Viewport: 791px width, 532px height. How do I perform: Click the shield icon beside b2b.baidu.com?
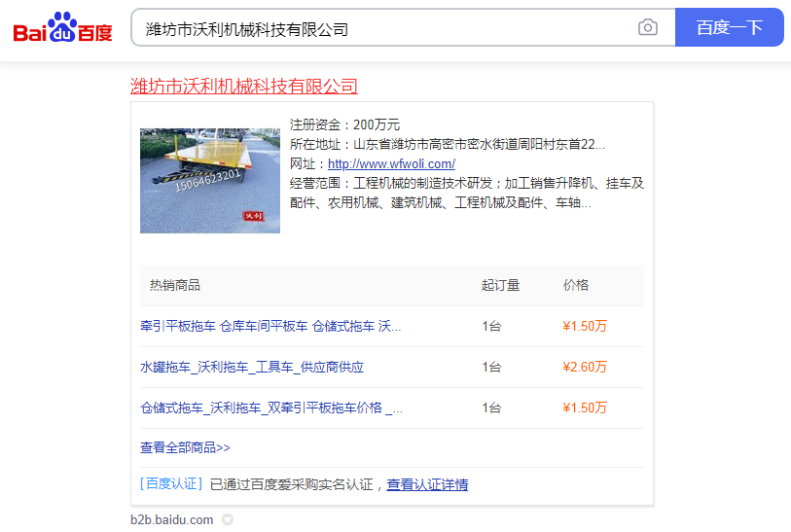(228, 520)
